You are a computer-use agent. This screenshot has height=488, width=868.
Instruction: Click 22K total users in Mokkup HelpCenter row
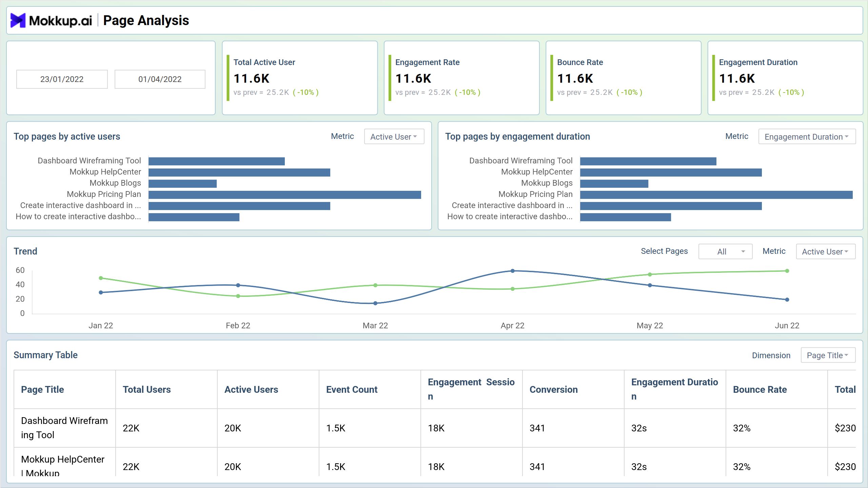131,467
